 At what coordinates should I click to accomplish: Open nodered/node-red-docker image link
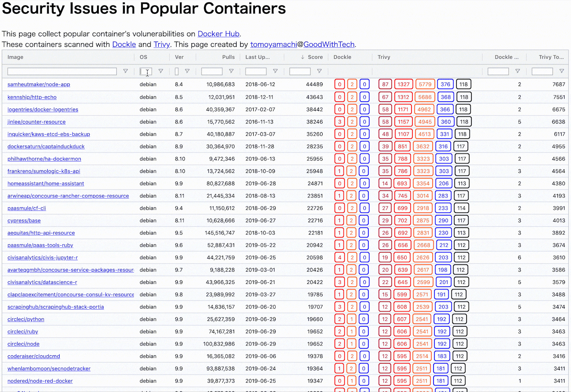pyautogui.click(x=40, y=381)
